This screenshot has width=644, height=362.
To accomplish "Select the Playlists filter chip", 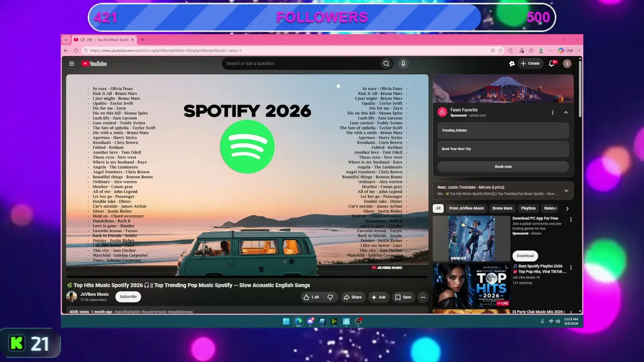I will click(528, 208).
